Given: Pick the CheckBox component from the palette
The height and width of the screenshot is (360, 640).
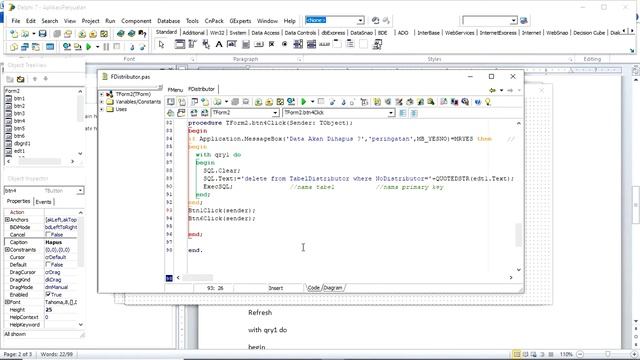Looking at the screenshot, I should (271, 44).
